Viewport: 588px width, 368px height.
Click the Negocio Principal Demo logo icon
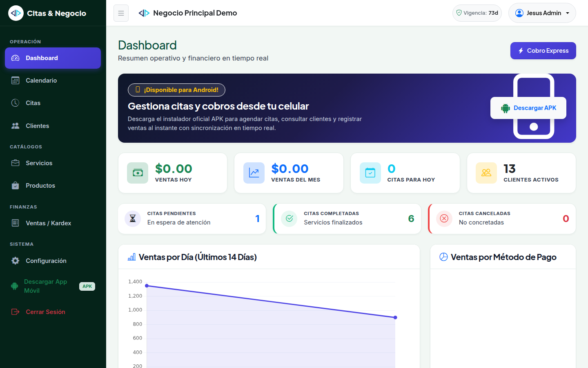[x=144, y=13]
